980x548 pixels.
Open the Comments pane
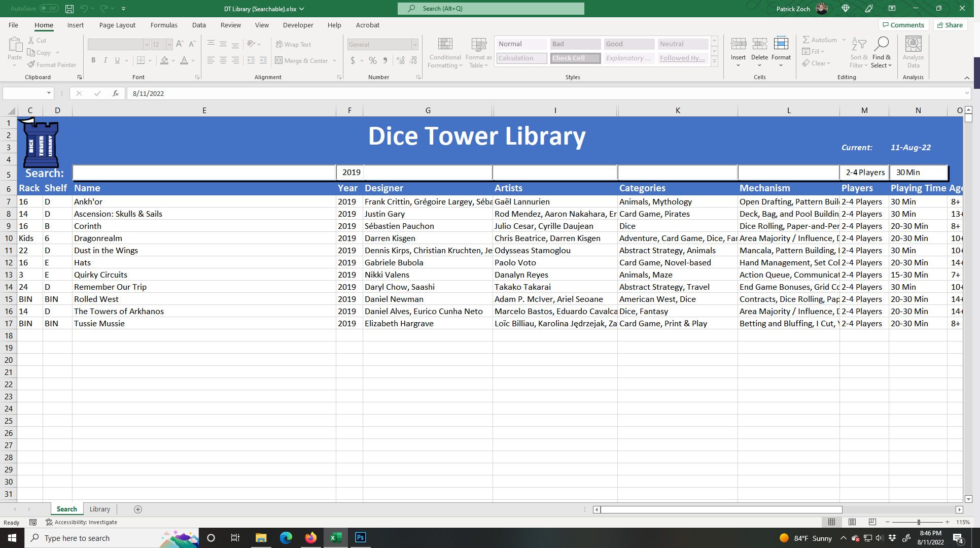pyautogui.click(x=903, y=25)
